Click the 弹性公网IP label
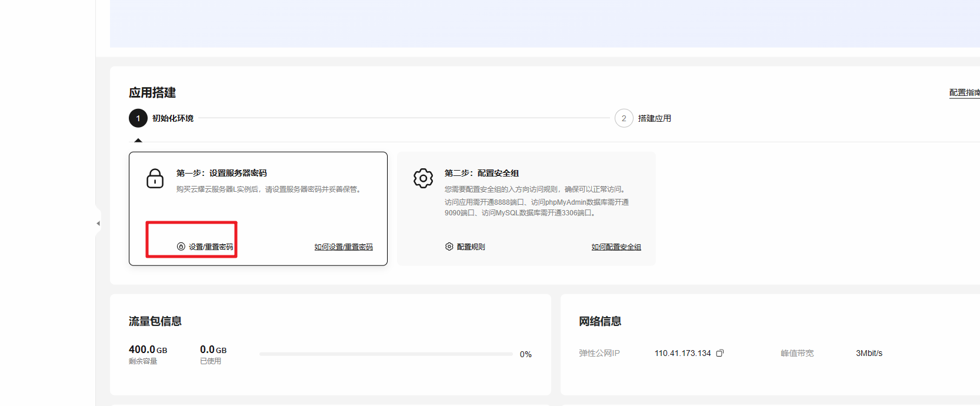 [x=599, y=353]
